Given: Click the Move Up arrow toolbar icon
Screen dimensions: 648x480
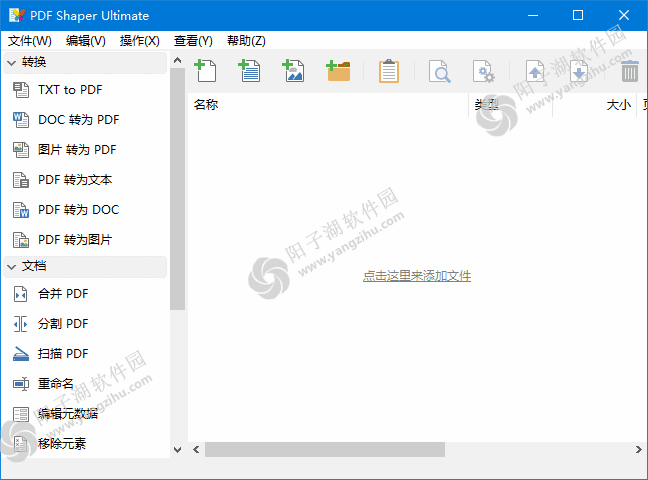Looking at the screenshot, I should coord(535,71).
